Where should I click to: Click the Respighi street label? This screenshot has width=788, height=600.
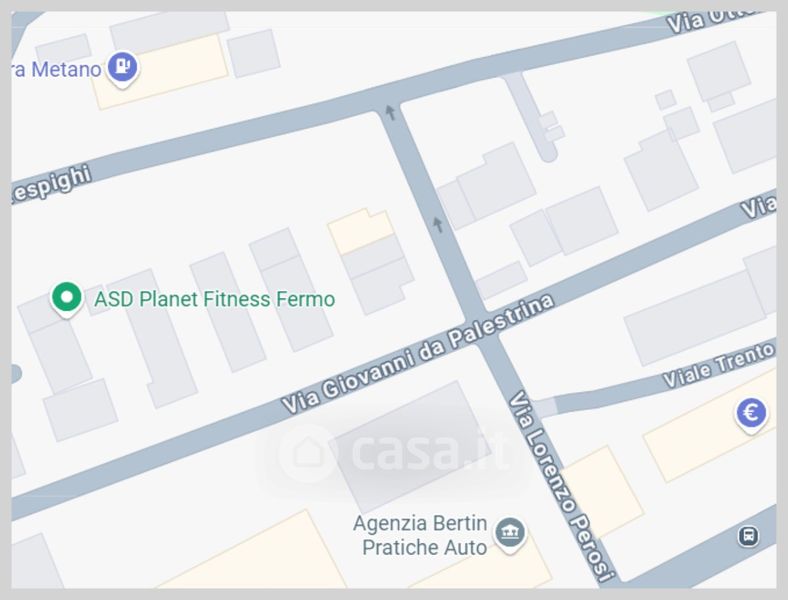(52, 184)
